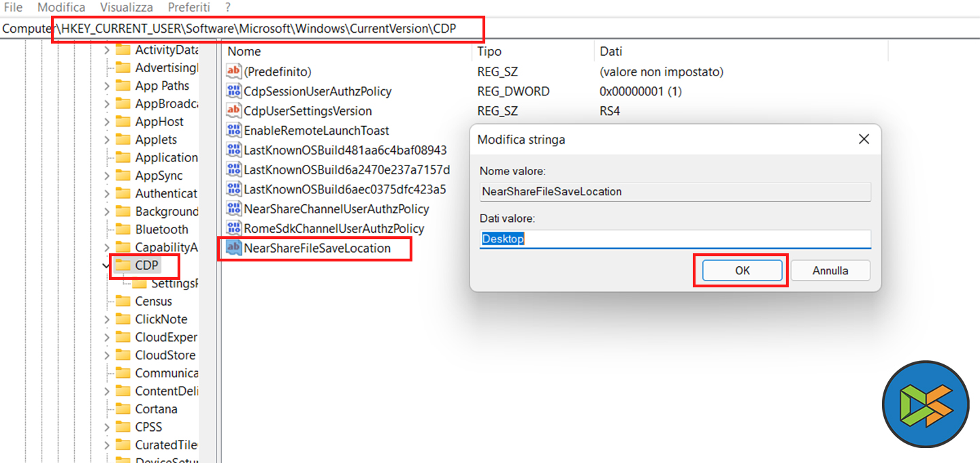980x463 pixels.
Task: Open the ? help menu
Action: (x=228, y=7)
